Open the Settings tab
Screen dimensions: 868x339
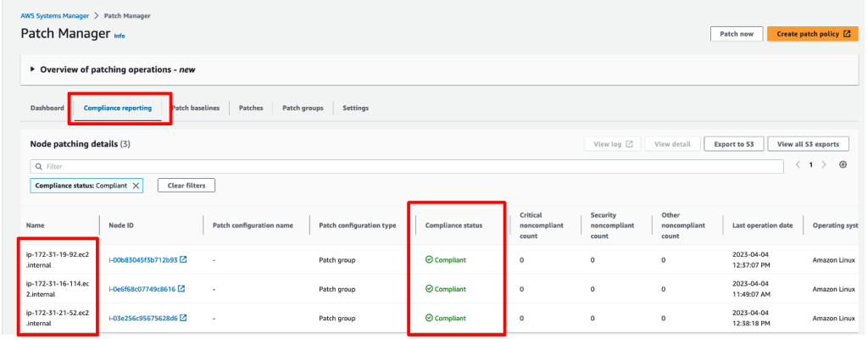point(355,108)
